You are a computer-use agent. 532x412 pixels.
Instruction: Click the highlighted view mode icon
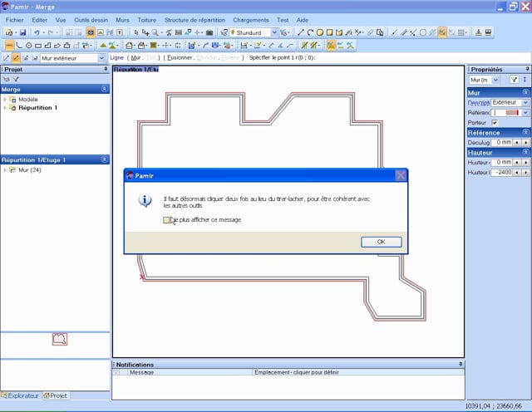91,32
